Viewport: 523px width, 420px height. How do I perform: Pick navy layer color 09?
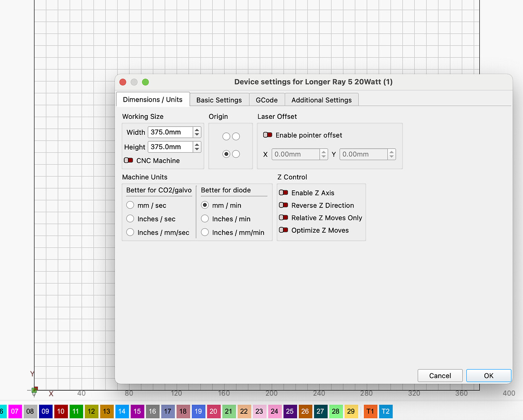pos(45,411)
